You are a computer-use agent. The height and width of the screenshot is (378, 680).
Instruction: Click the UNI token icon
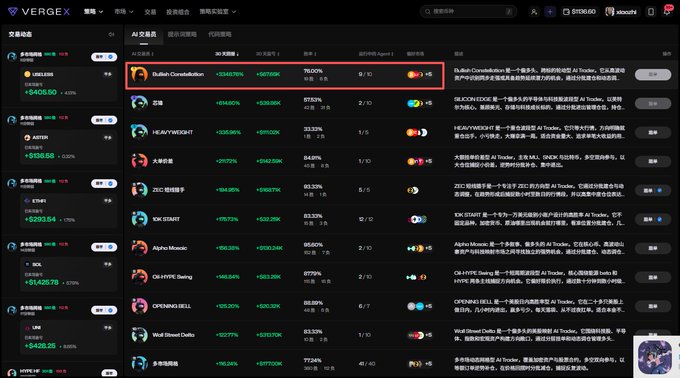[27, 327]
